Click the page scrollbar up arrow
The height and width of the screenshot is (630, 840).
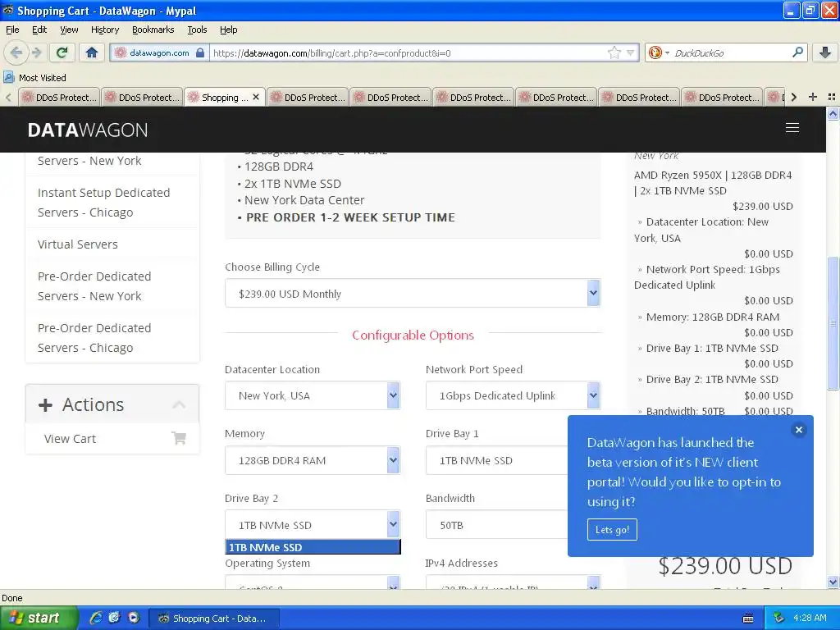pos(833,113)
